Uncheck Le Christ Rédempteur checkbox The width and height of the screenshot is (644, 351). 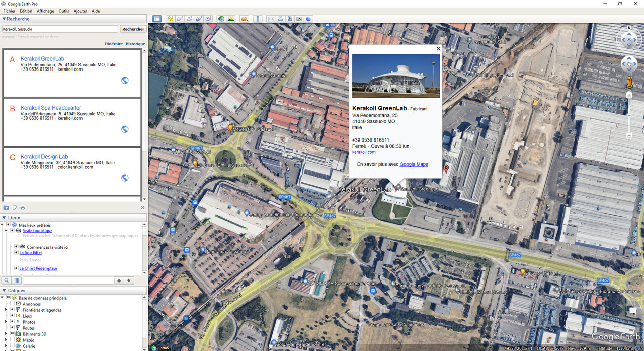(16, 268)
